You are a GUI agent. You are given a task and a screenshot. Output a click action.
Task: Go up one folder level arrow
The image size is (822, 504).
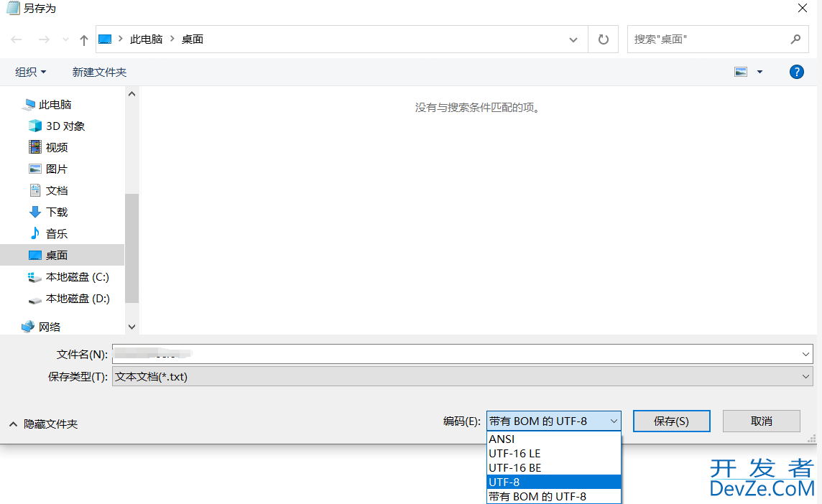(x=84, y=39)
